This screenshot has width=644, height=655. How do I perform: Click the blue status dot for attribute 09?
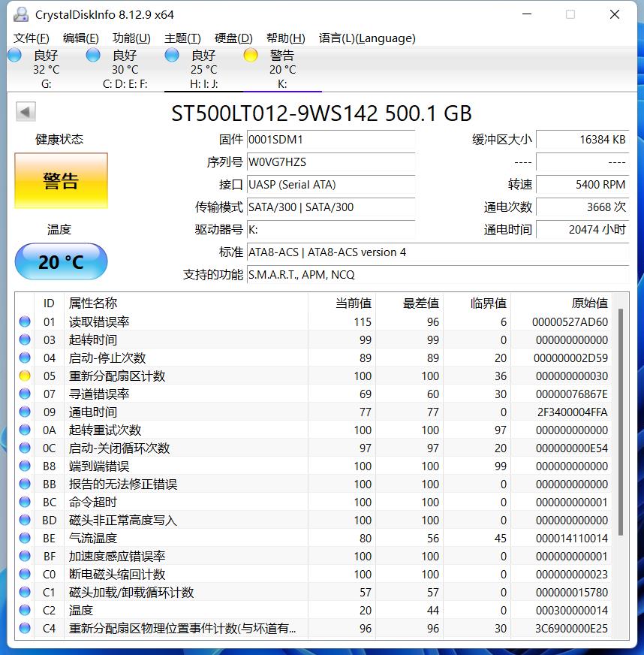tap(25, 412)
